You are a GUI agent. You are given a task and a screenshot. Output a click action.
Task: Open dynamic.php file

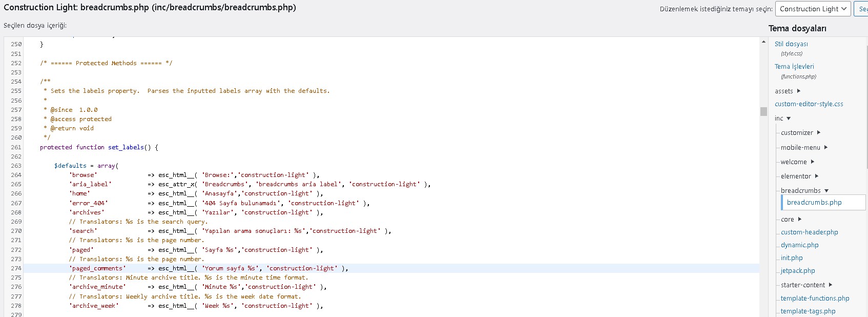pyautogui.click(x=799, y=245)
